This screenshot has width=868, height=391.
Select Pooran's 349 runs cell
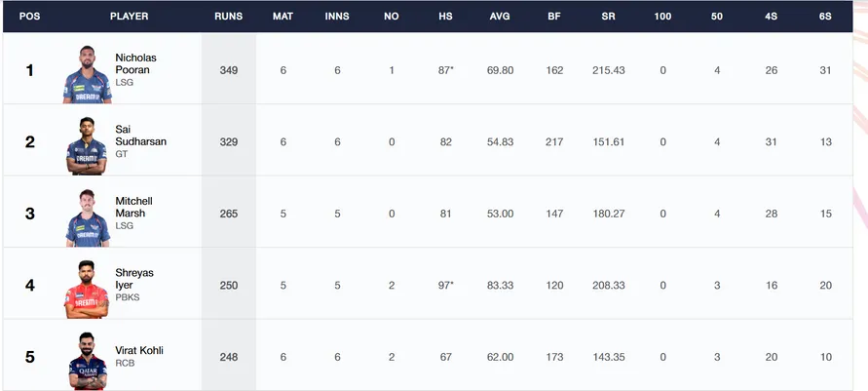pos(229,70)
